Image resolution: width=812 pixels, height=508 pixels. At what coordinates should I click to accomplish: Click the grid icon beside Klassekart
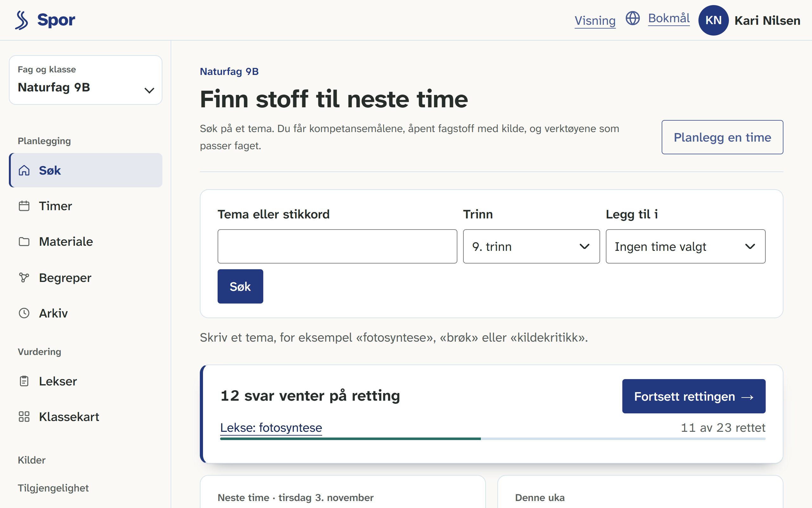tap(24, 417)
